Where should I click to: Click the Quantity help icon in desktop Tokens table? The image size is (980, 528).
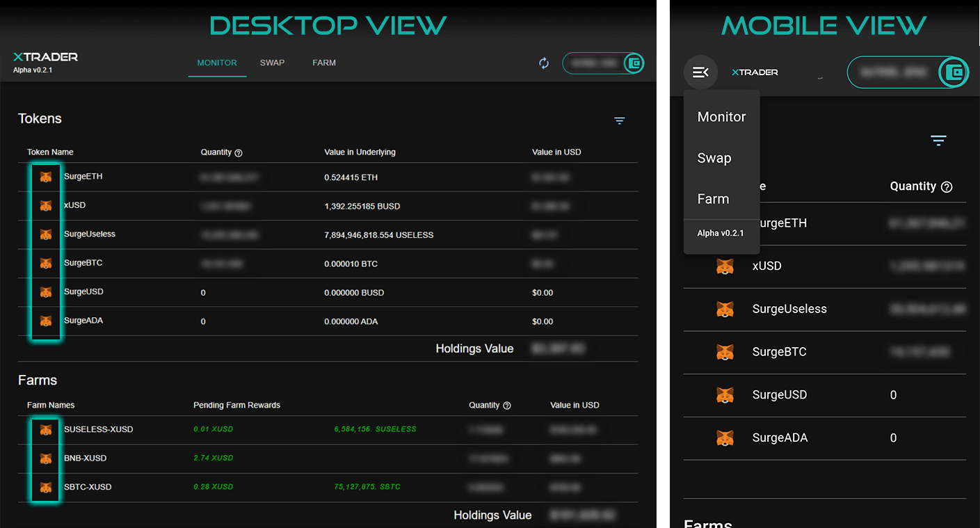239,153
